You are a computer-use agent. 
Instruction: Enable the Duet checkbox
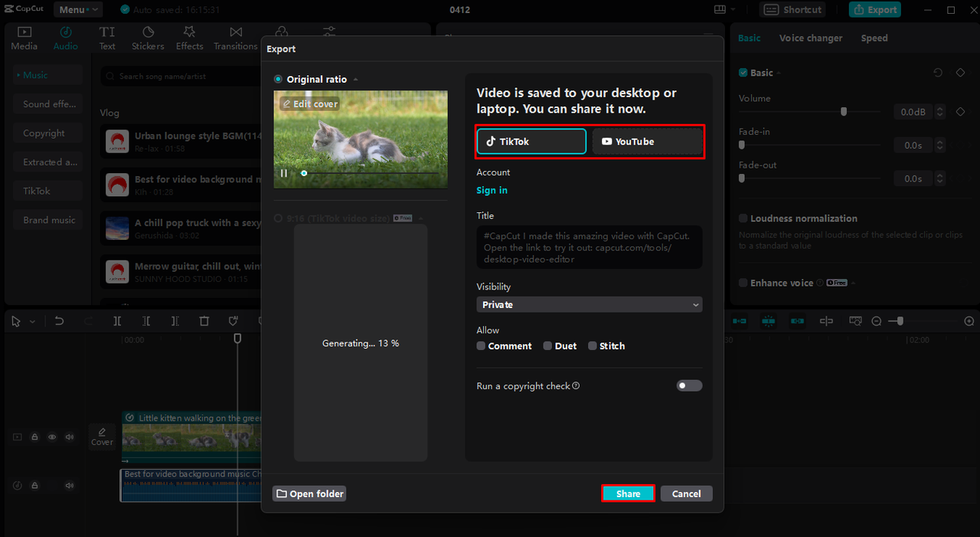[x=547, y=346]
